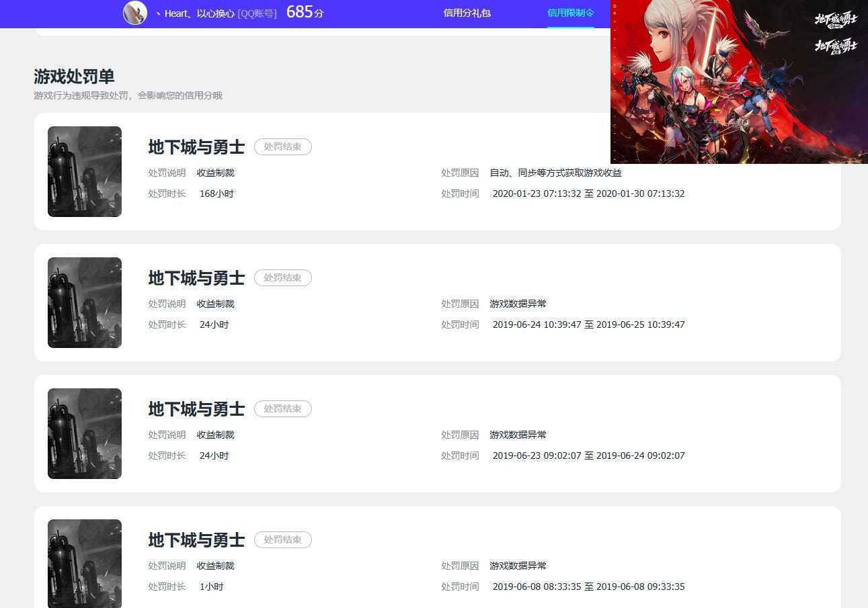Viewport: 868px width, 608px height.
Task: Click second 地下城与勇士 logo on the poster
Action: pos(836,46)
